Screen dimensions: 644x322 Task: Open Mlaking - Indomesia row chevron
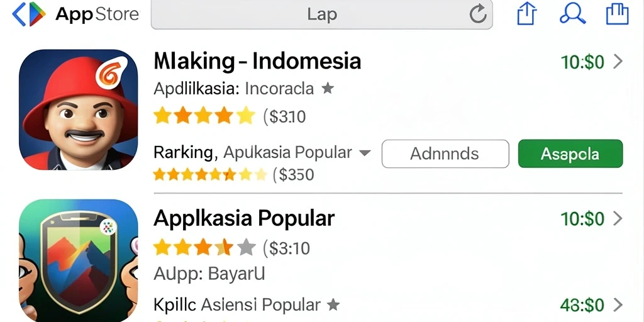click(x=618, y=62)
